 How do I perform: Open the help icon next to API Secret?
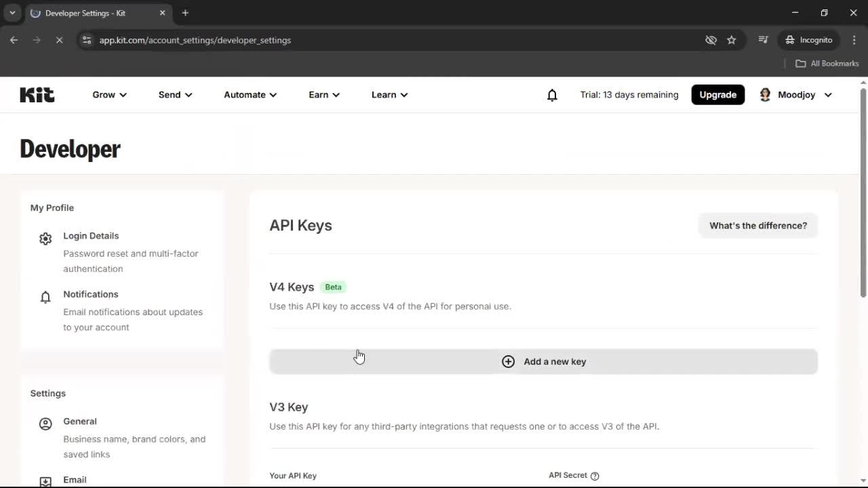pos(594,475)
